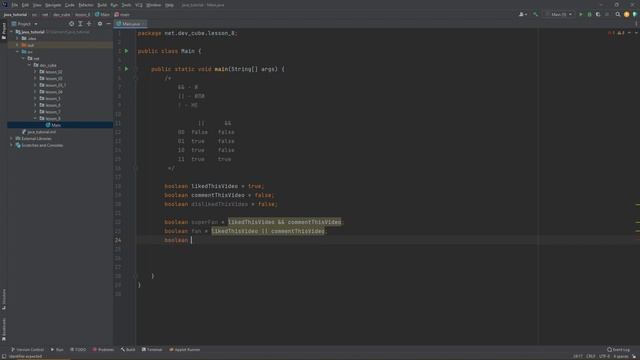Click the Build project hammer icon

pos(536,14)
